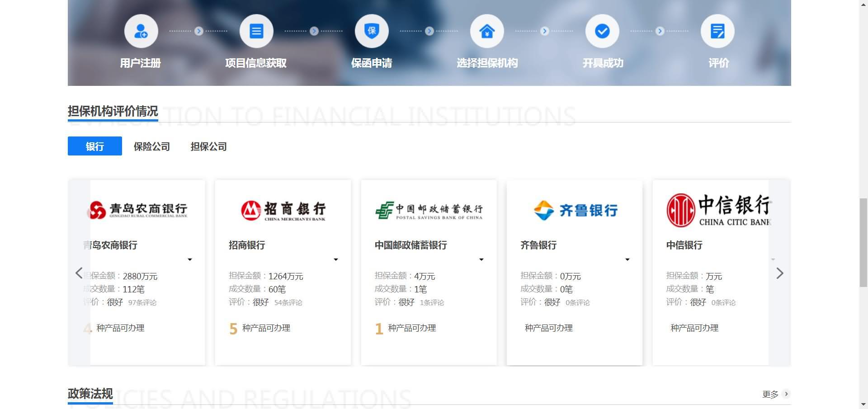View the 97条评论 reviews
868x409 pixels.
point(142,303)
